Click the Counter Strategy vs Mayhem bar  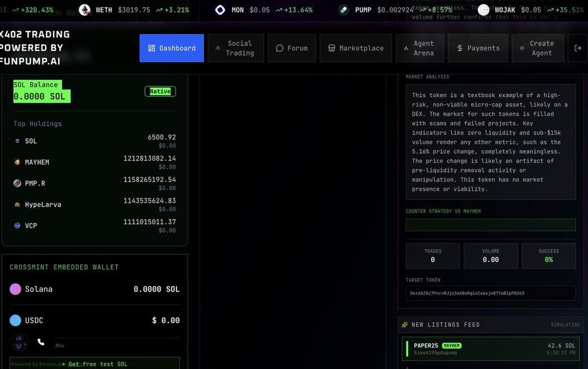(x=491, y=225)
